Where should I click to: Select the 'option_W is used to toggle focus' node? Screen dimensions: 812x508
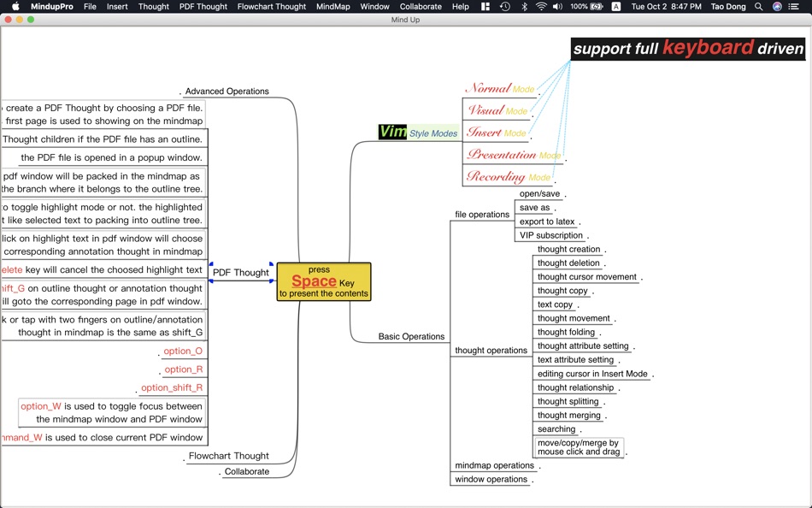click(x=111, y=412)
